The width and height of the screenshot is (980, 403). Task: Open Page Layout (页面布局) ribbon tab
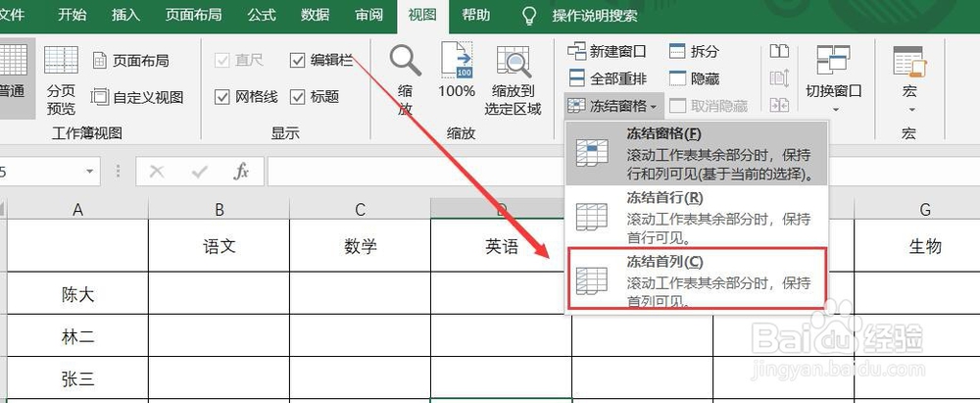(x=193, y=15)
